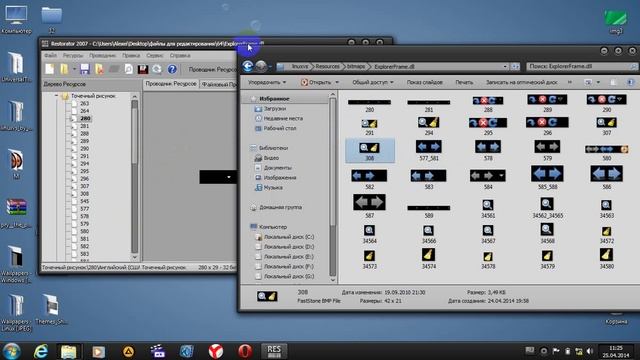Click the New file icon in Restorator toolbar
This screenshot has width=640, height=360.
49,69
